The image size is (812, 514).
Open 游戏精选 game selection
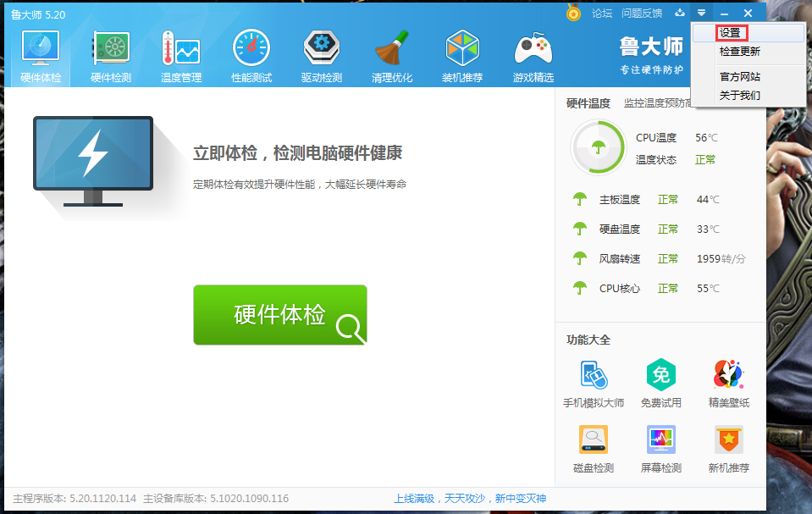tap(532, 53)
